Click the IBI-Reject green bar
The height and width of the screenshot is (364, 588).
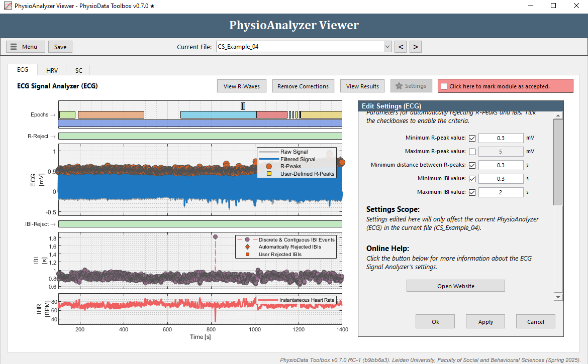(x=200, y=224)
